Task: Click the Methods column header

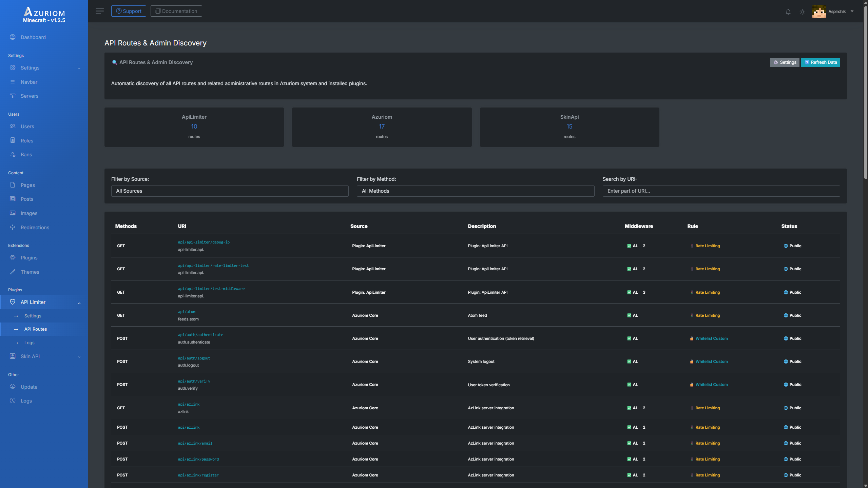Action: pyautogui.click(x=126, y=226)
